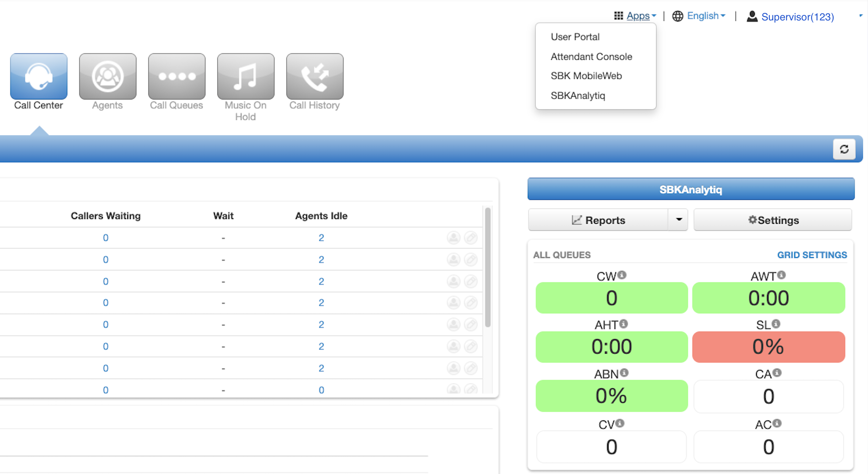
Task: Show info for the CW metric
Action: 622,275
